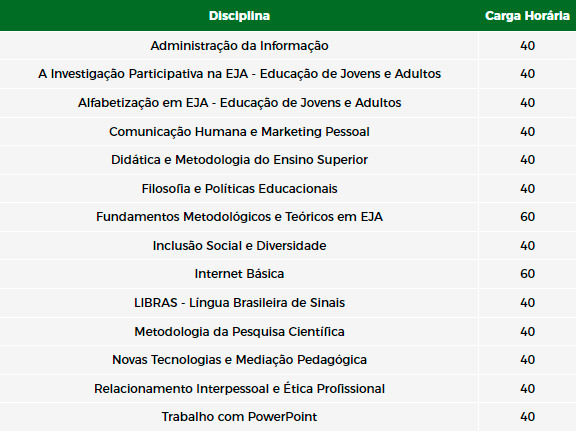Click Alfabetização em EJA discipline name

coord(239,103)
